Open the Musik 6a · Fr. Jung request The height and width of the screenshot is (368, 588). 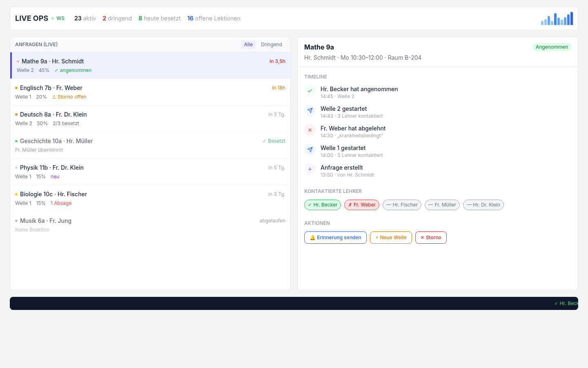pos(150,225)
